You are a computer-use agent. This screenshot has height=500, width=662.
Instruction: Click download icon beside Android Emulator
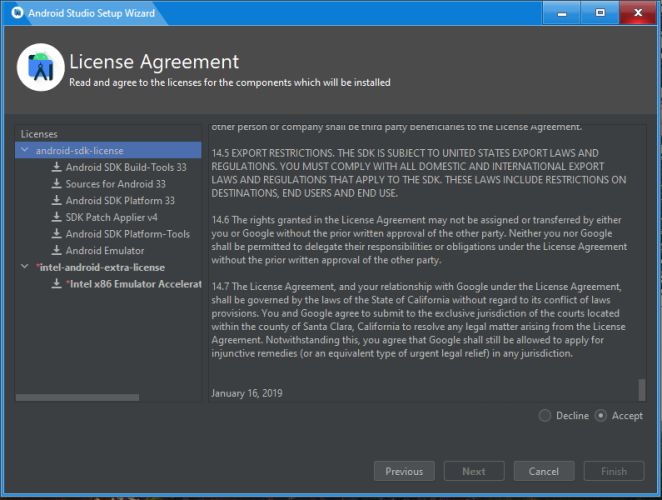56,250
